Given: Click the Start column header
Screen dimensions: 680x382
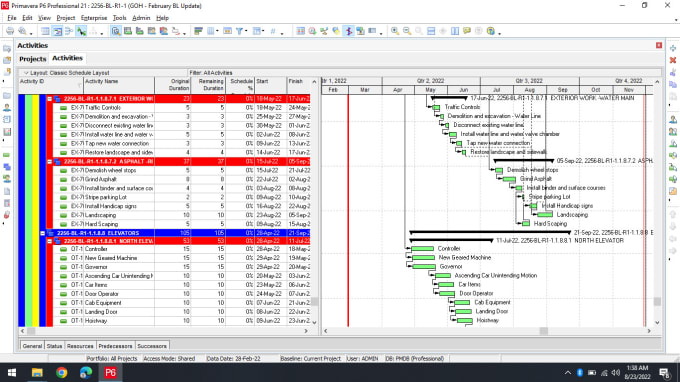Looking at the screenshot, I should (x=271, y=85).
